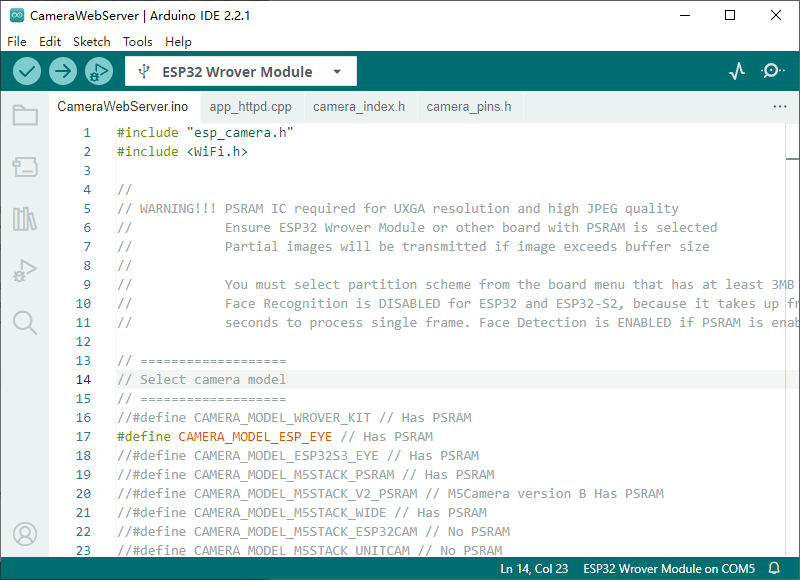Open the Tools menu
This screenshot has height=580, width=800.
pyautogui.click(x=138, y=42)
